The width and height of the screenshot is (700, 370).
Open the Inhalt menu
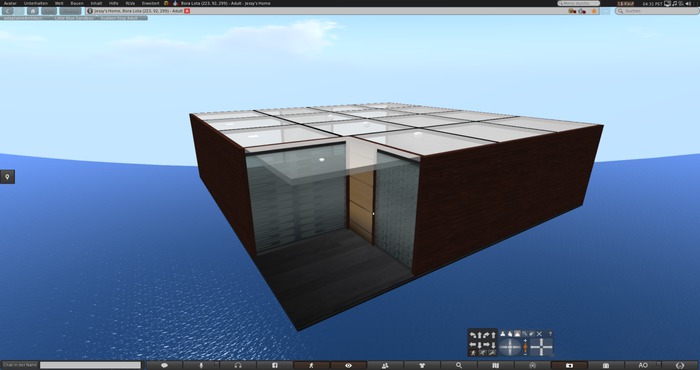[x=96, y=3]
